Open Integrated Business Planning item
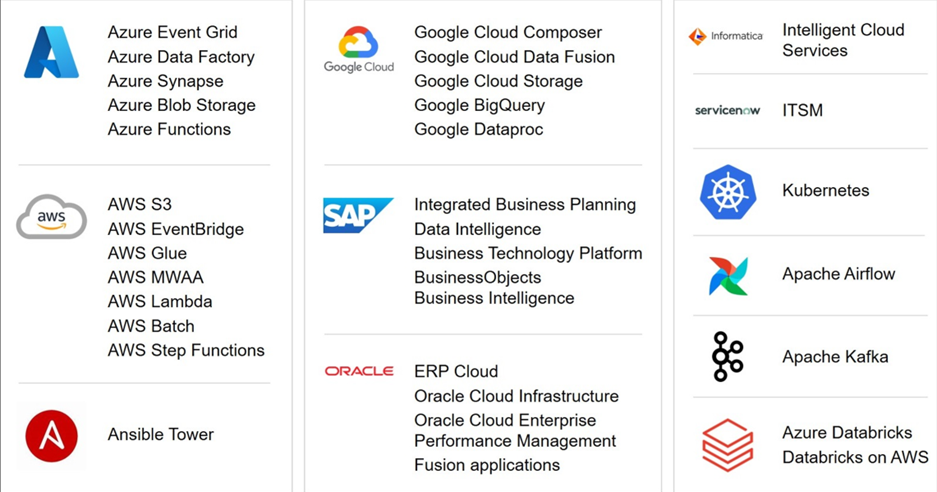937x492 pixels. click(525, 205)
